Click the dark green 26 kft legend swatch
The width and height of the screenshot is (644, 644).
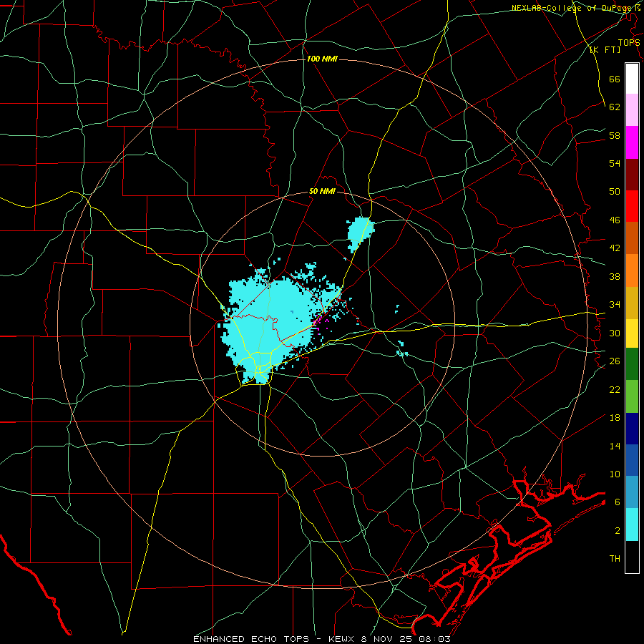pos(632,364)
